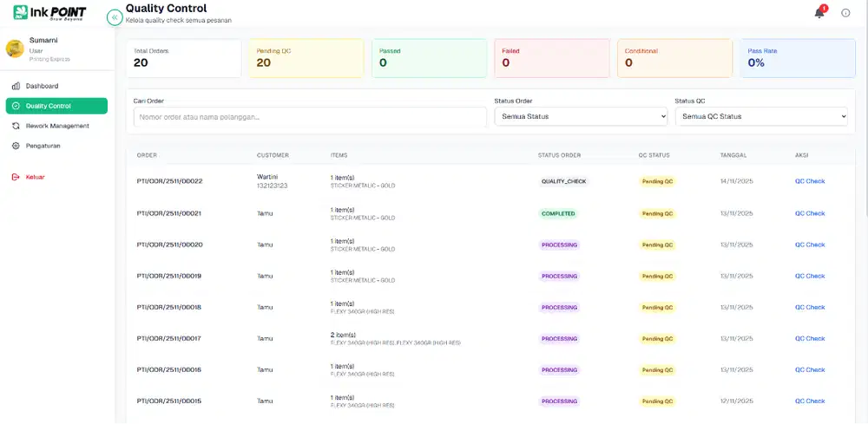The width and height of the screenshot is (868, 424).
Task: Click the info circle icon in header
Action: pyautogui.click(x=845, y=13)
